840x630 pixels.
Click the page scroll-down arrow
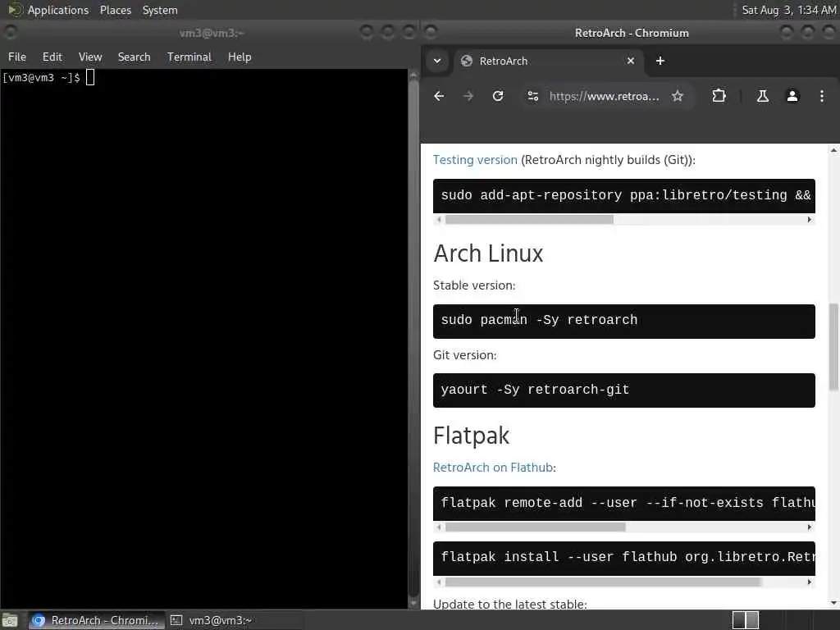click(x=833, y=603)
